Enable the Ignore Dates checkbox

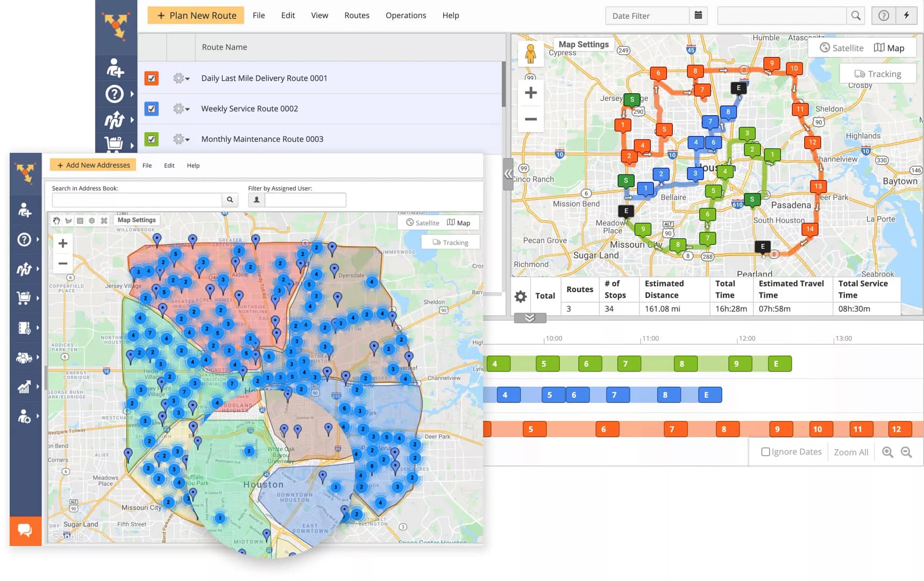click(765, 452)
